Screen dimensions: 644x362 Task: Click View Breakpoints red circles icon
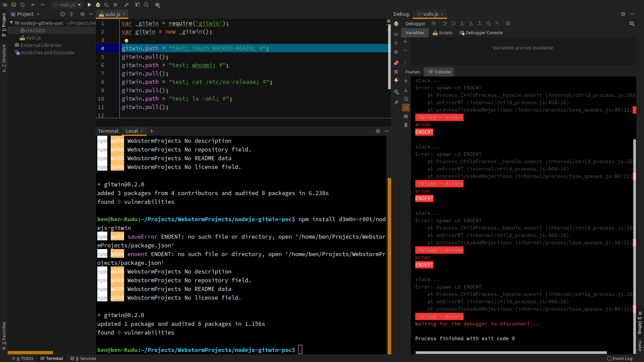(396, 63)
